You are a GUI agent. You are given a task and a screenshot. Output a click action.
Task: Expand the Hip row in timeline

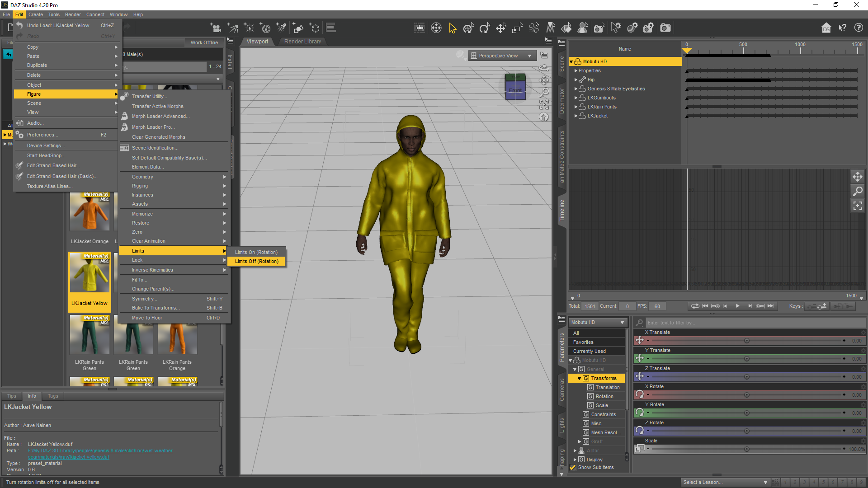coord(576,80)
